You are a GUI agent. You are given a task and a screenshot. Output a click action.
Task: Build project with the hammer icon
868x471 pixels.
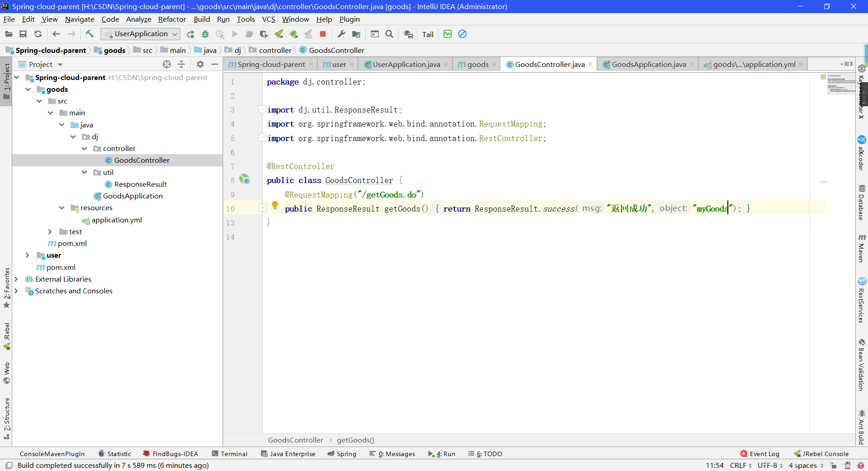pyautogui.click(x=90, y=34)
